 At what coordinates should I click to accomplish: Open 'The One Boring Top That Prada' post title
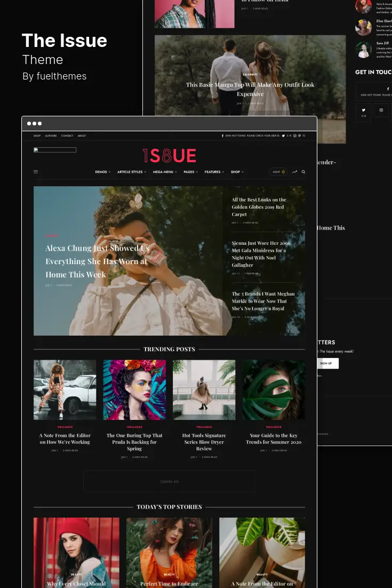(134, 442)
